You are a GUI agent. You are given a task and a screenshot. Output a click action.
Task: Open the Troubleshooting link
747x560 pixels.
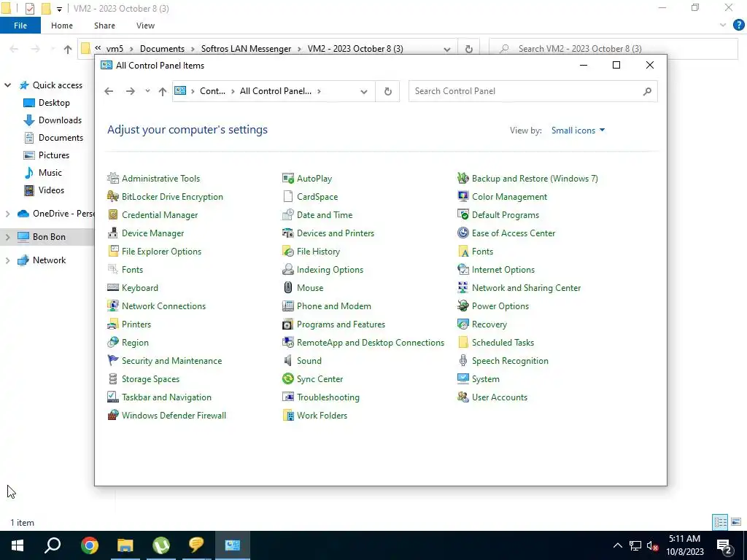tap(328, 397)
